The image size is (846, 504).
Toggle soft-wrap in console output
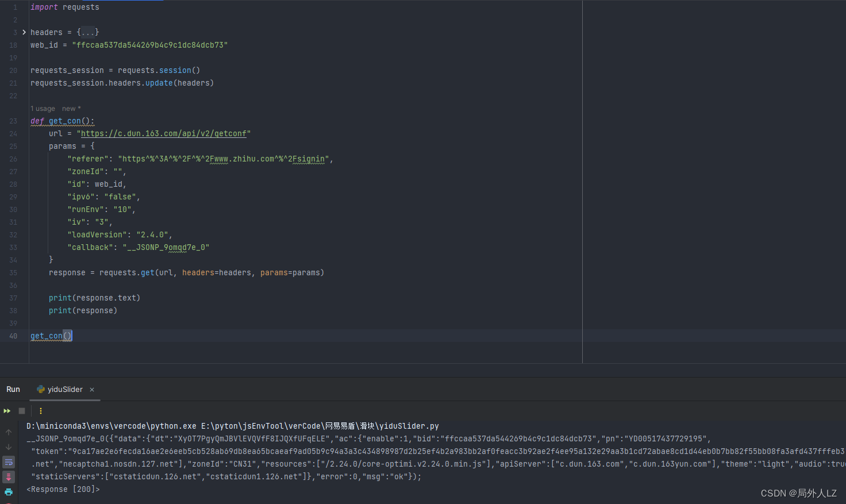(x=9, y=462)
